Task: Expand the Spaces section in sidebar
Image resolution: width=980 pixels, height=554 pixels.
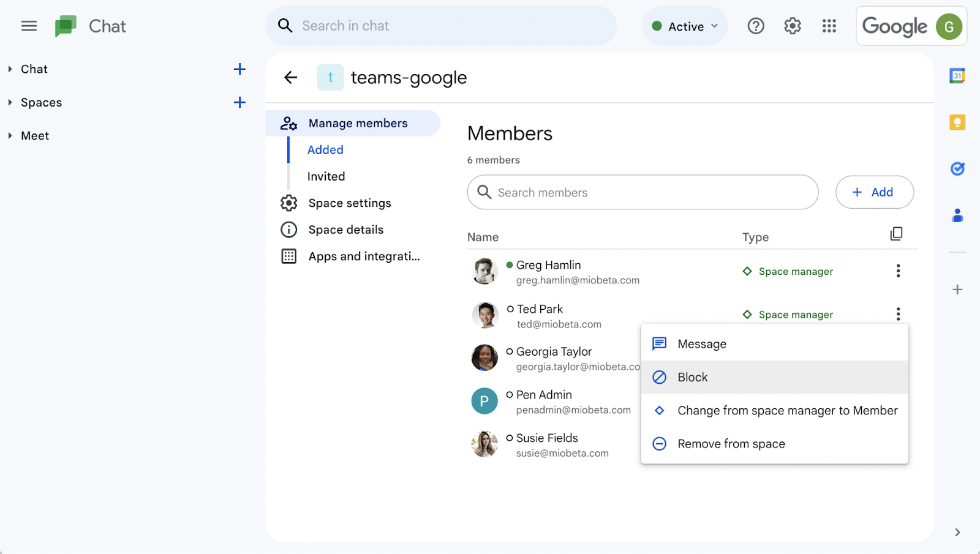Action: click(x=10, y=102)
